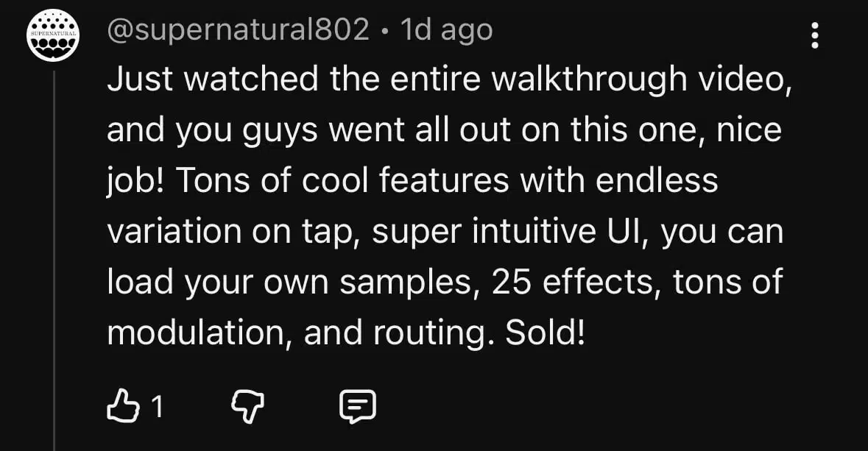Dislike the comment using the thumbs down icon
868x451 pixels.
coord(248,405)
